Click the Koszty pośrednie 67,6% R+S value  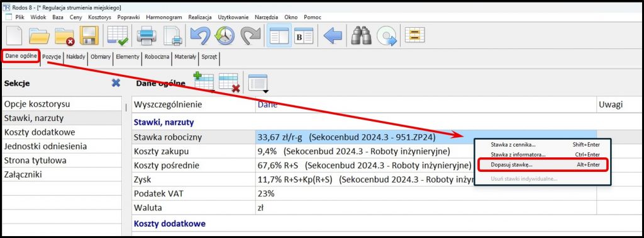coord(364,165)
